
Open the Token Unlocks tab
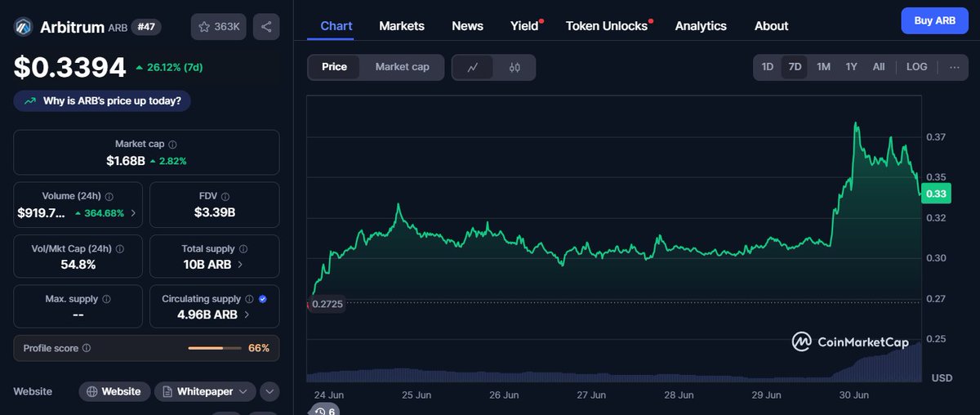tap(608, 25)
